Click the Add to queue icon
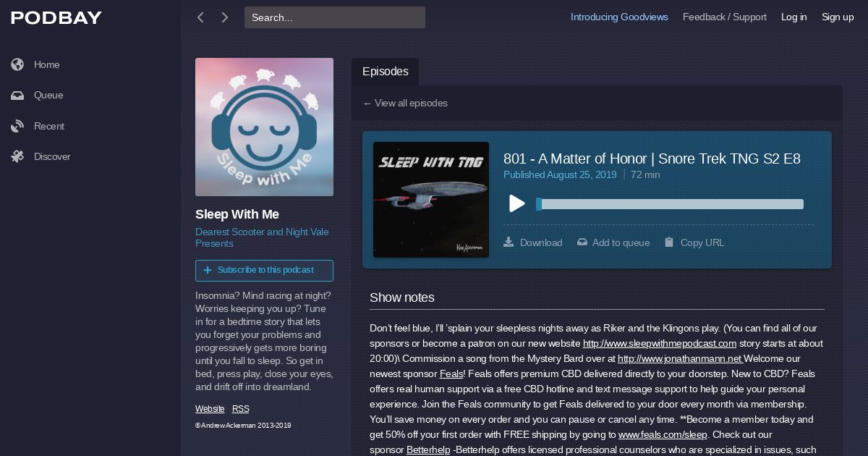868x456 pixels. point(582,242)
